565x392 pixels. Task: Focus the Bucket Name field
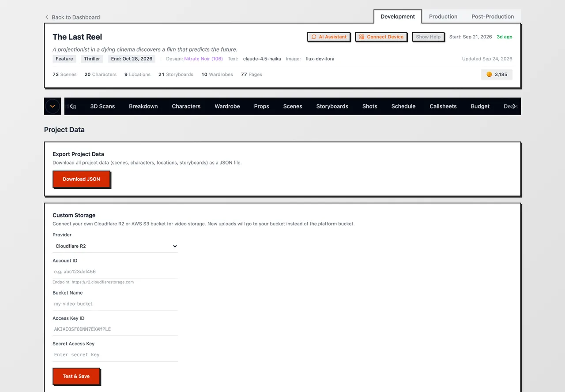pyautogui.click(x=115, y=304)
